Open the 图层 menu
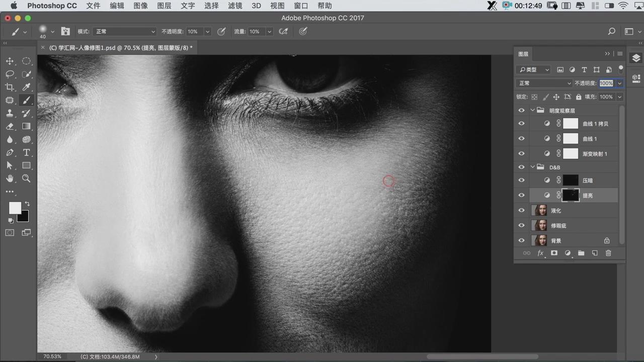This screenshot has width=644, height=362. tap(164, 6)
